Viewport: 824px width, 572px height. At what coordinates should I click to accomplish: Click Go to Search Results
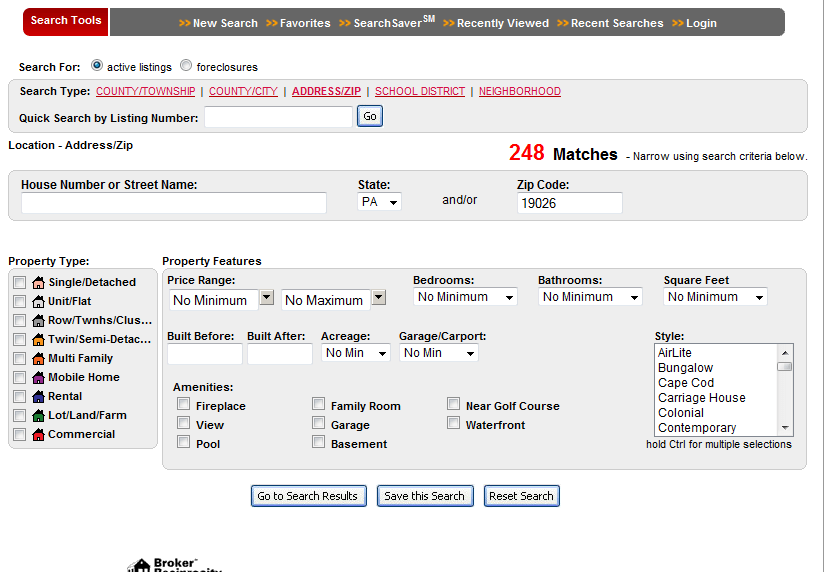coord(308,496)
